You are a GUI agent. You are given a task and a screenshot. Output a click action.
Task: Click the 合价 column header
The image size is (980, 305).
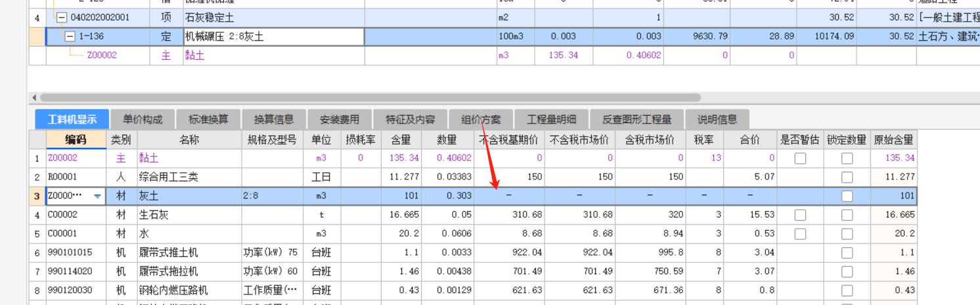pyautogui.click(x=750, y=139)
